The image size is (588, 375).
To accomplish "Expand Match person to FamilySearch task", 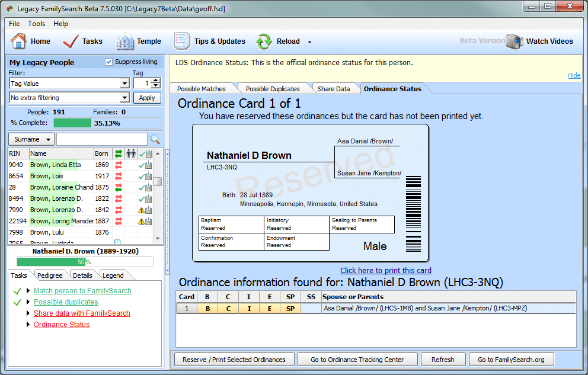I will click(28, 291).
